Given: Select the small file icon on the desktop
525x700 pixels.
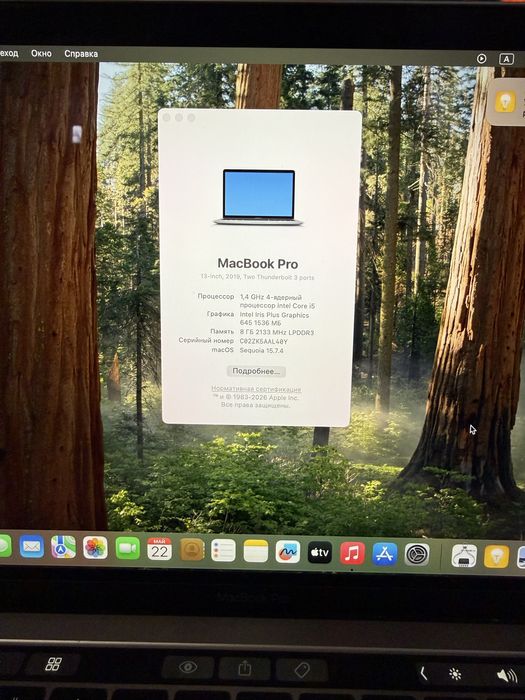Looking at the screenshot, I should click(77, 134).
